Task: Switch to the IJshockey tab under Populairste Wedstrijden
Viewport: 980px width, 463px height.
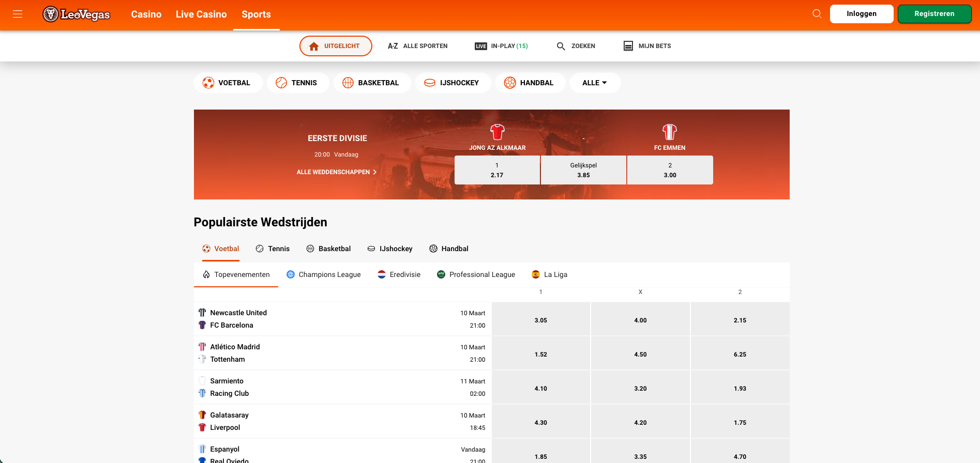Action: (390, 249)
